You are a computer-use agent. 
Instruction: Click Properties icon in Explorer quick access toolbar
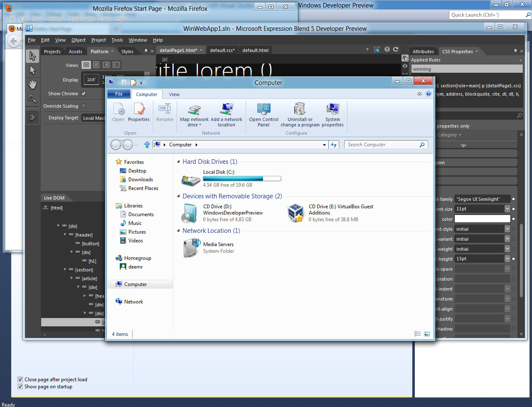pyautogui.click(x=133, y=83)
